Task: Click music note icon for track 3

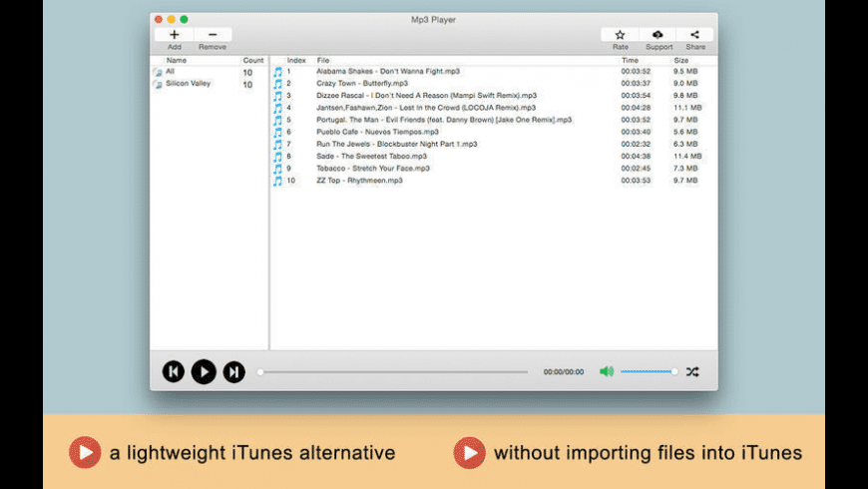Action: (x=278, y=96)
